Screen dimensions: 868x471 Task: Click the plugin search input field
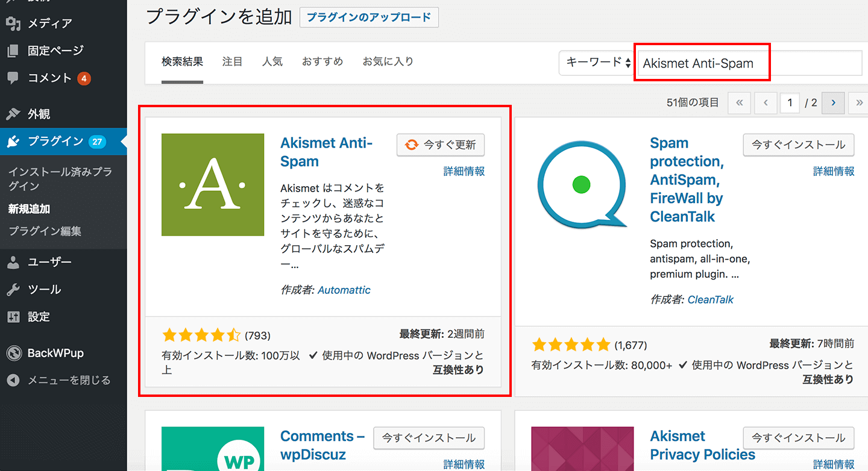point(750,63)
